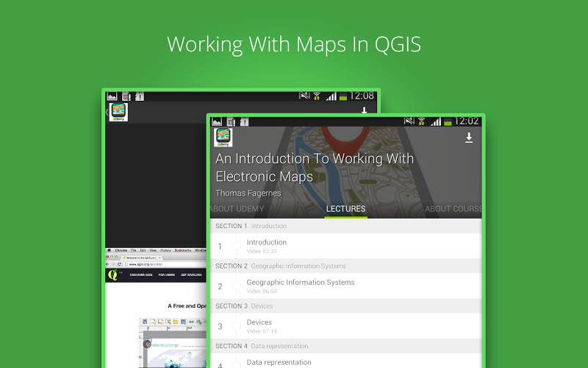Tap SIM card warning icon in 12:08 status bar
Image resolution: width=588 pixels, height=368 pixels.
(126, 96)
